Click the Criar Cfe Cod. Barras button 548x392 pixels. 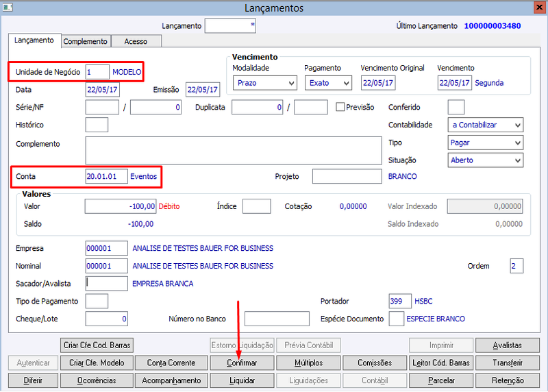click(97, 345)
